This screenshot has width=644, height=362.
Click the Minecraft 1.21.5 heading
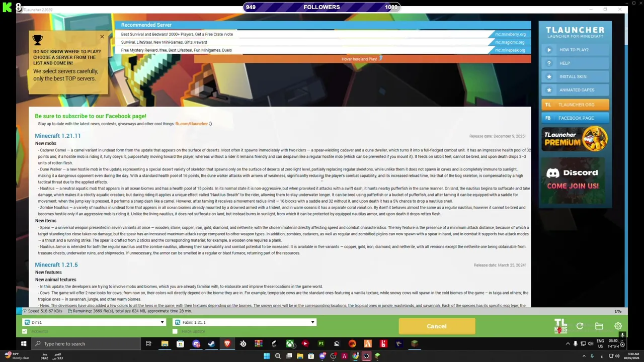pyautogui.click(x=56, y=265)
